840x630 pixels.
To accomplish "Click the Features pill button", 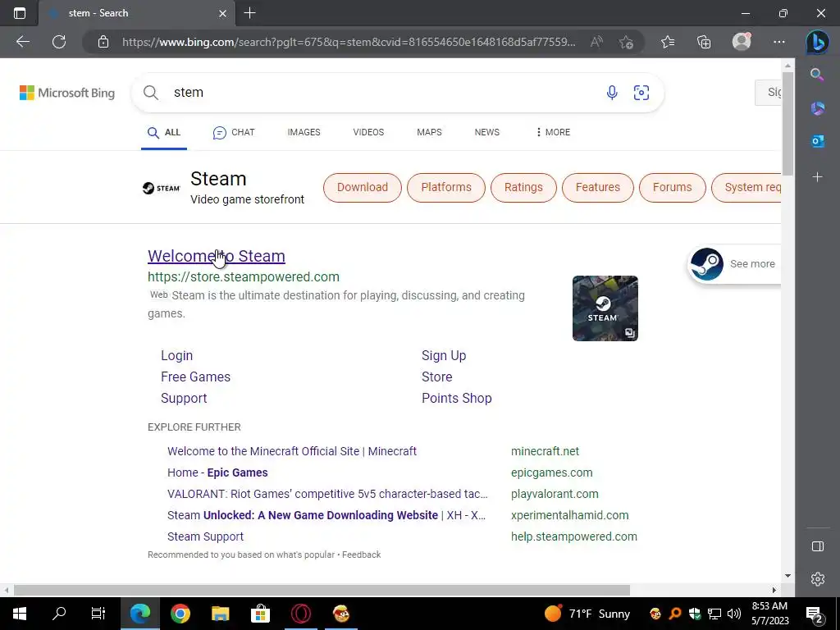I will (598, 188).
